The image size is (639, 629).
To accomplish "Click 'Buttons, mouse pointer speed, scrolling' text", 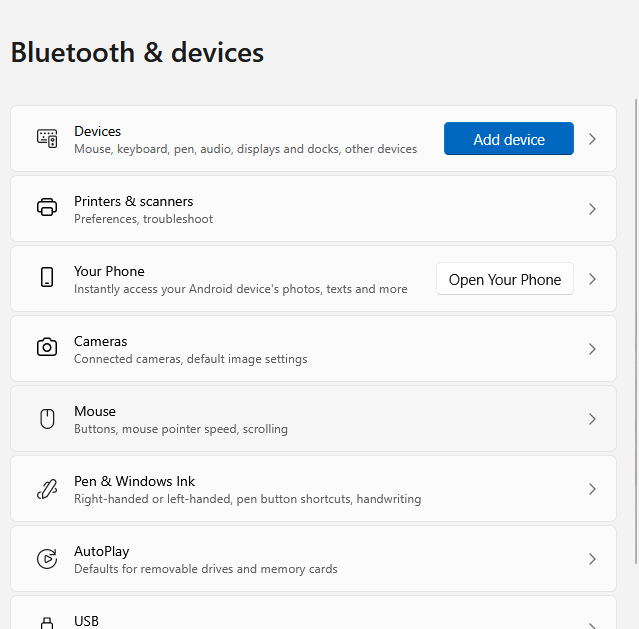I will point(181,429).
